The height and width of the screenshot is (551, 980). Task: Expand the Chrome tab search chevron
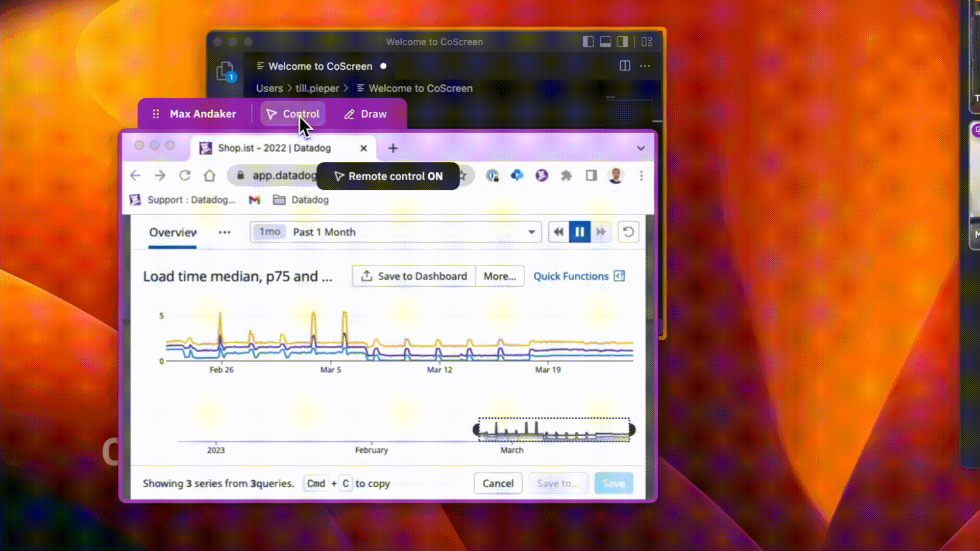pyautogui.click(x=641, y=148)
